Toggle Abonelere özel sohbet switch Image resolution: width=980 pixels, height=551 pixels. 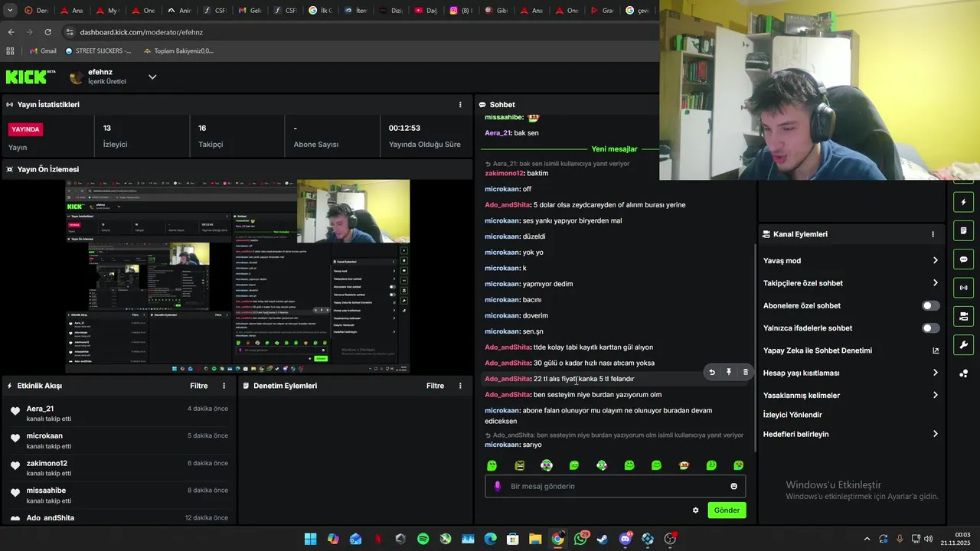pos(930,305)
